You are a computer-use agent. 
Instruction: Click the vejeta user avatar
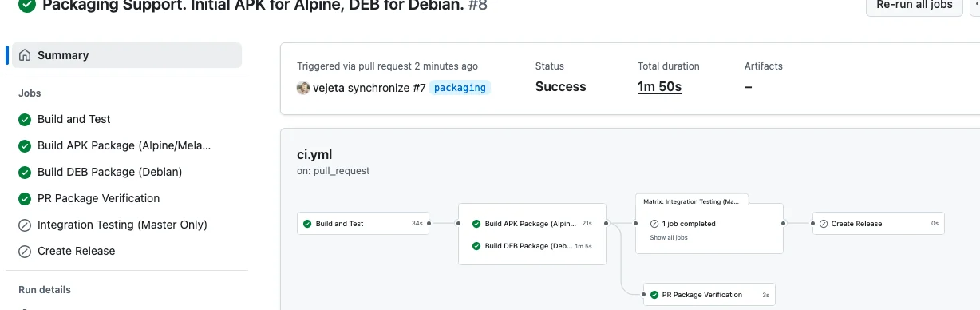[303, 88]
